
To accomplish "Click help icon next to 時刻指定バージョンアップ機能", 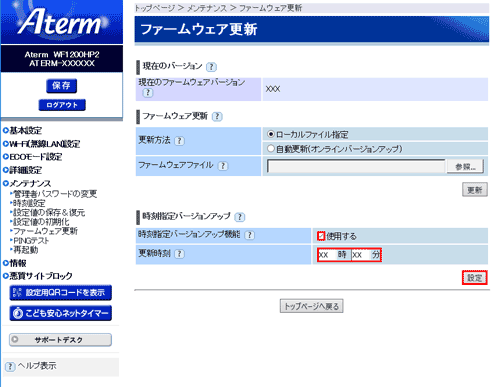I will click(x=249, y=235).
